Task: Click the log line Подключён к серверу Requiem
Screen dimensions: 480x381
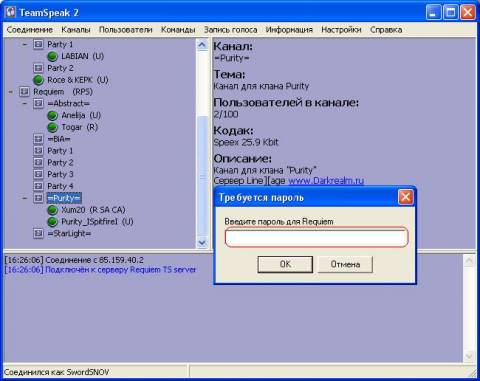Action: 101,270
